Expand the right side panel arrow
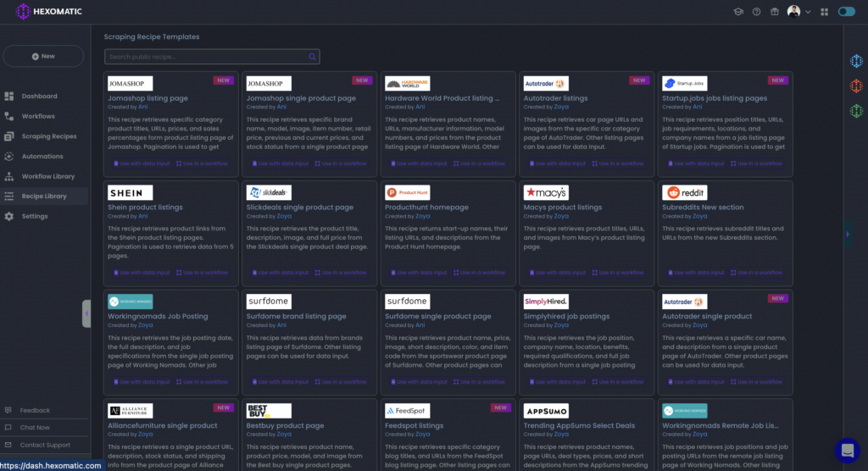The width and height of the screenshot is (868, 471). [848, 234]
